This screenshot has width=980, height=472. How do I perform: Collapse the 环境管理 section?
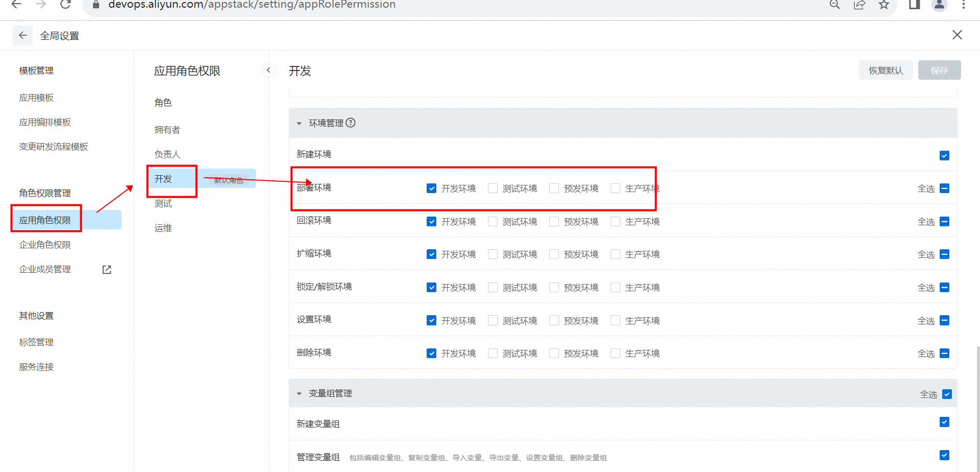(299, 123)
